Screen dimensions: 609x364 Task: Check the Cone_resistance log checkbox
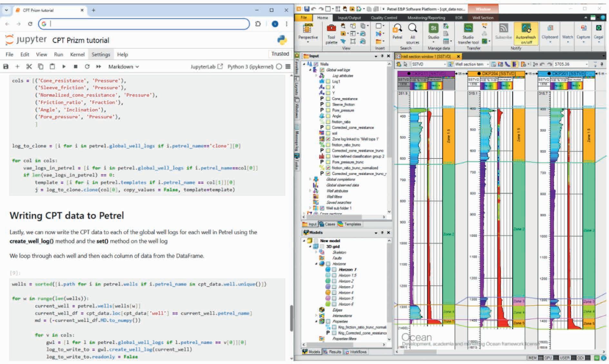click(328, 99)
